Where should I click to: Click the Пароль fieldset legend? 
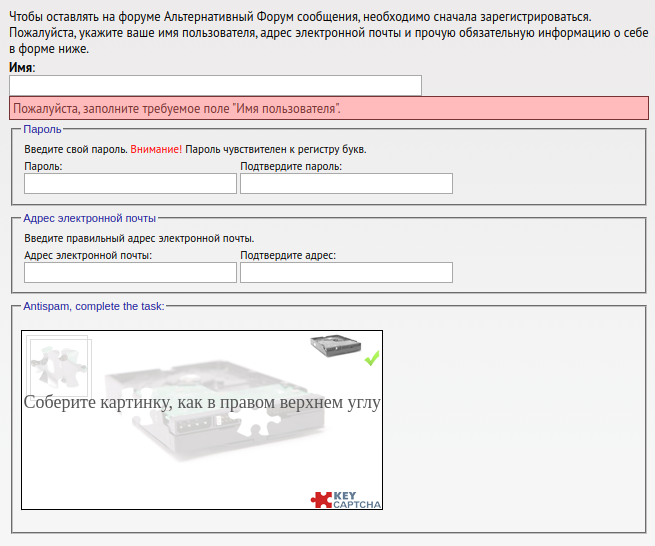(42, 129)
